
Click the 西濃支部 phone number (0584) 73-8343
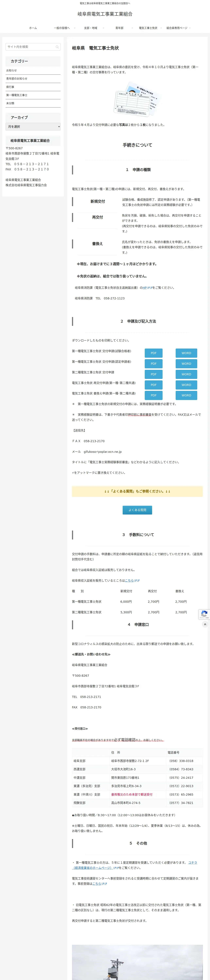click(181, 769)
